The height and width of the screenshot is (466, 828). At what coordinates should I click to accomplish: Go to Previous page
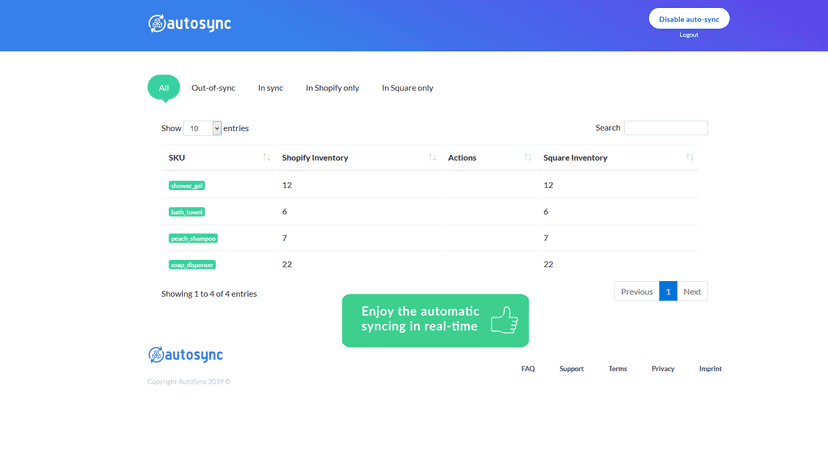coord(636,291)
